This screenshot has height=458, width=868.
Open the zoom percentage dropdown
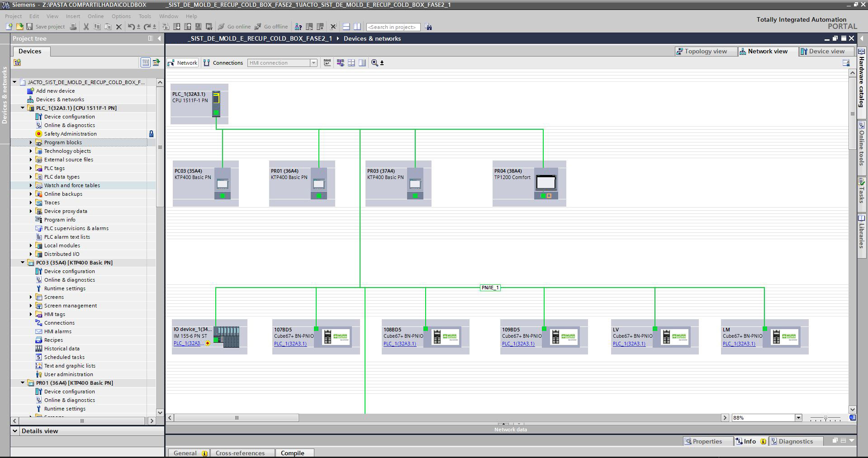798,418
